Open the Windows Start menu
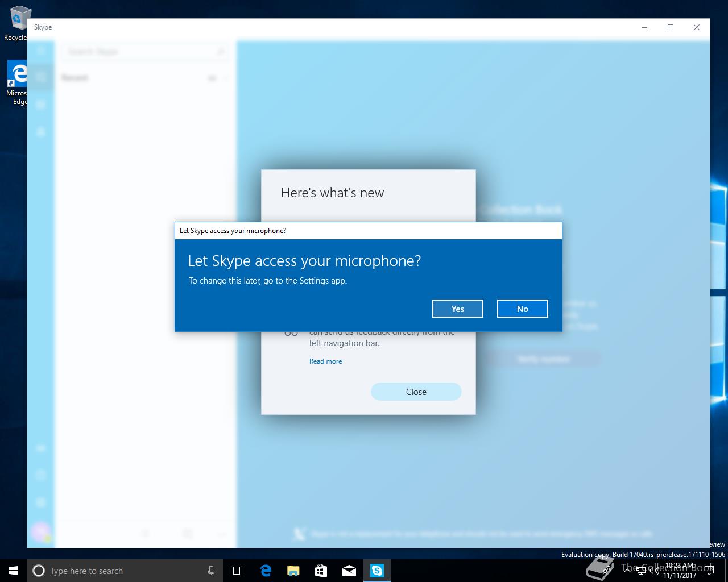The image size is (728, 582). click(14, 571)
